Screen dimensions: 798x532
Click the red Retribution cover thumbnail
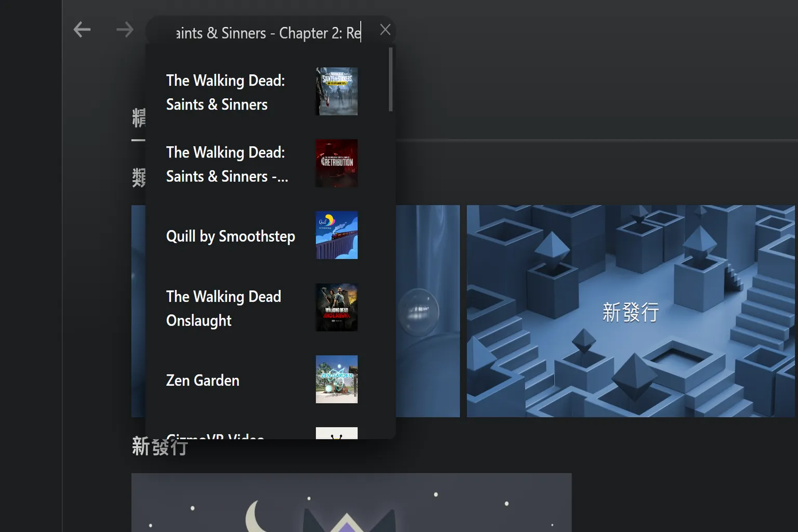pos(337,163)
